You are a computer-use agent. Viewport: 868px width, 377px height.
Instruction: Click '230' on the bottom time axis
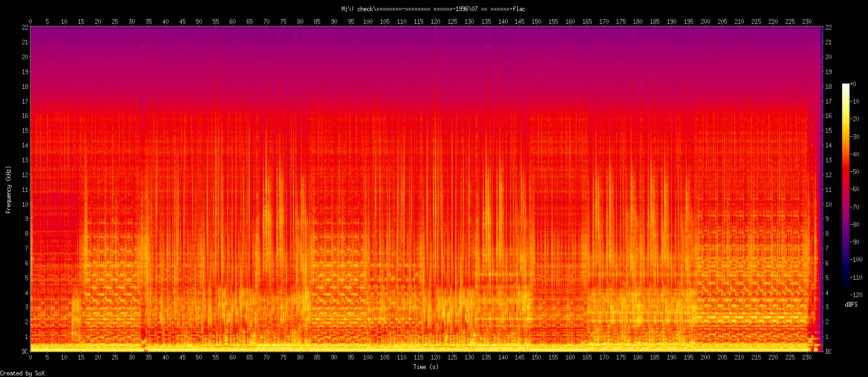pyautogui.click(x=807, y=357)
